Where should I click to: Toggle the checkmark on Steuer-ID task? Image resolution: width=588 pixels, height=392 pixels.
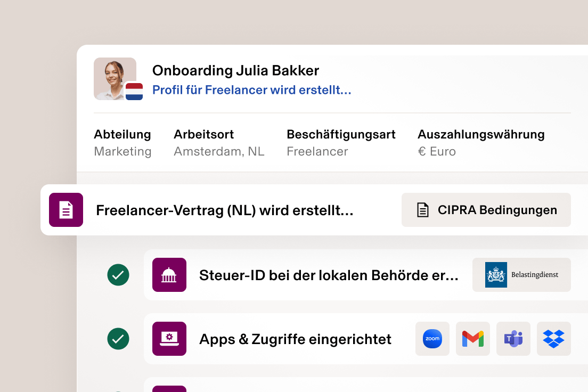point(118,275)
